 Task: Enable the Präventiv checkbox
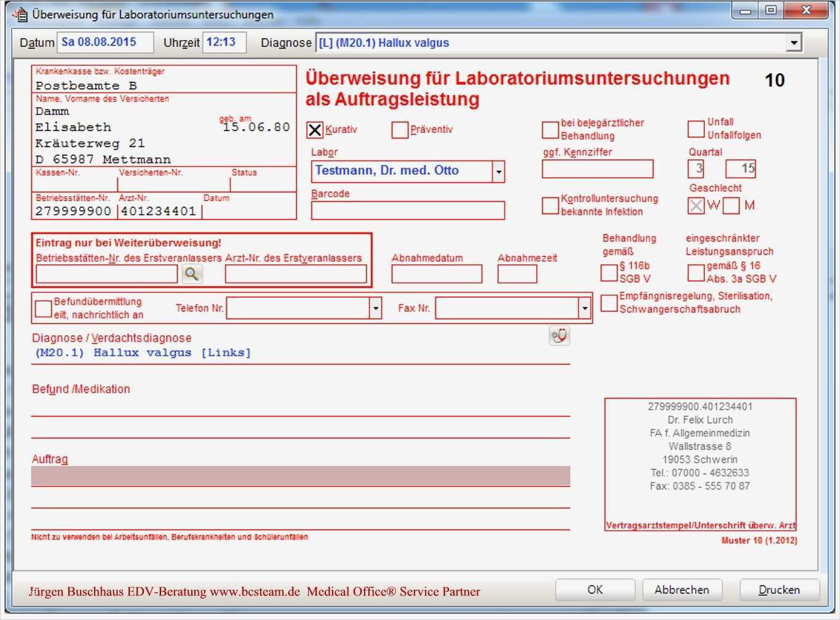point(400,130)
